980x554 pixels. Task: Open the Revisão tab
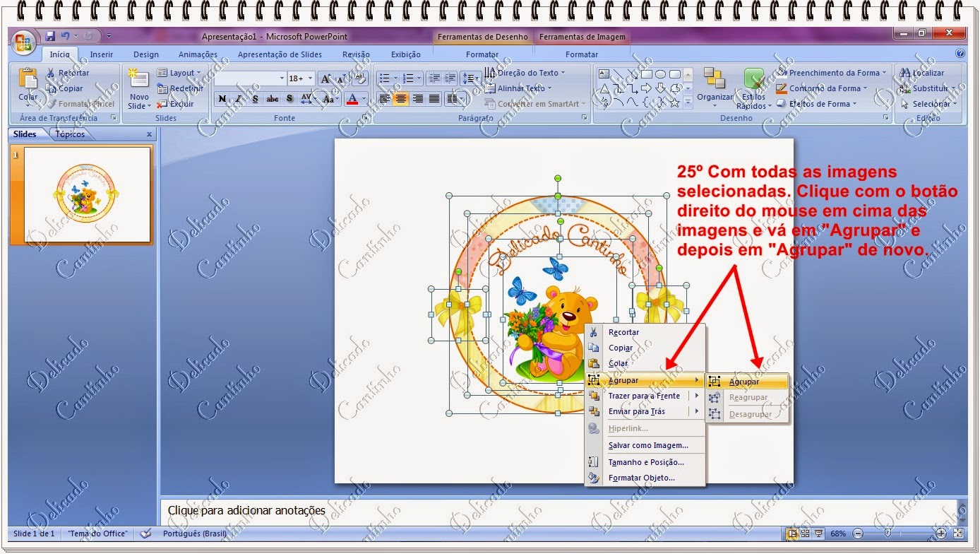356,54
